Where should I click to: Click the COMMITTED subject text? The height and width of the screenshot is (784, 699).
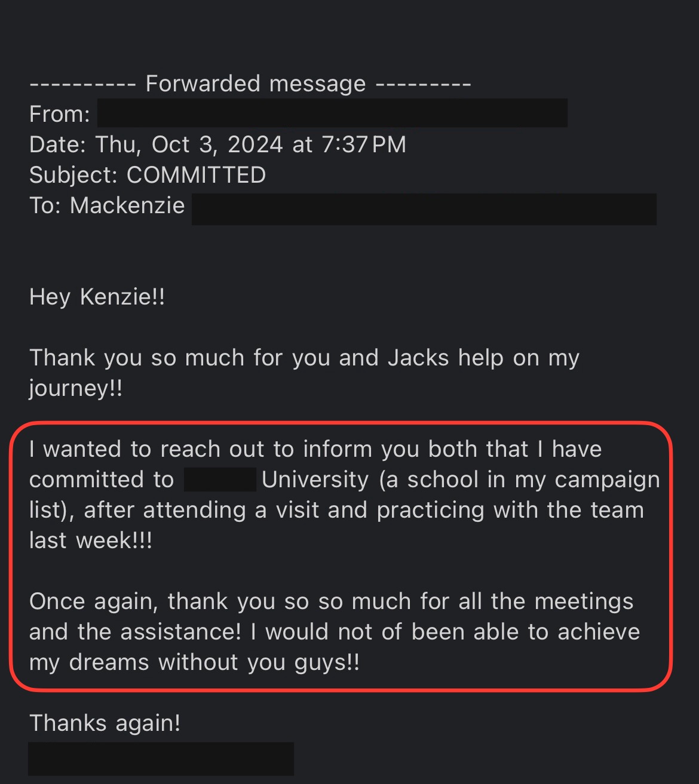click(197, 175)
